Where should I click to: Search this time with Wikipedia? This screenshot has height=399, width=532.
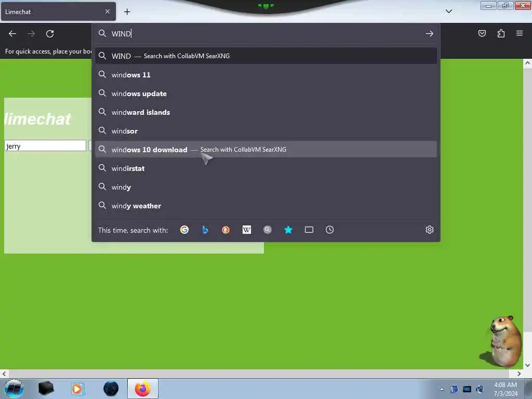pyautogui.click(x=247, y=230)
